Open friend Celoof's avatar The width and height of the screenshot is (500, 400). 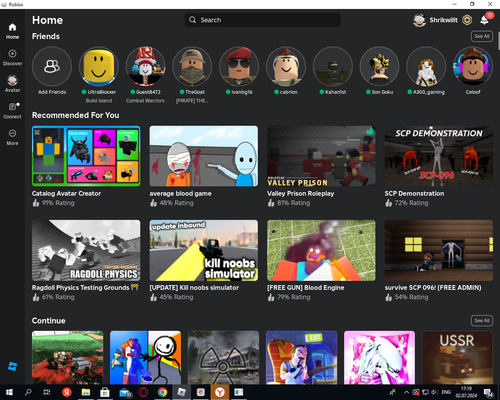point(473,66)
